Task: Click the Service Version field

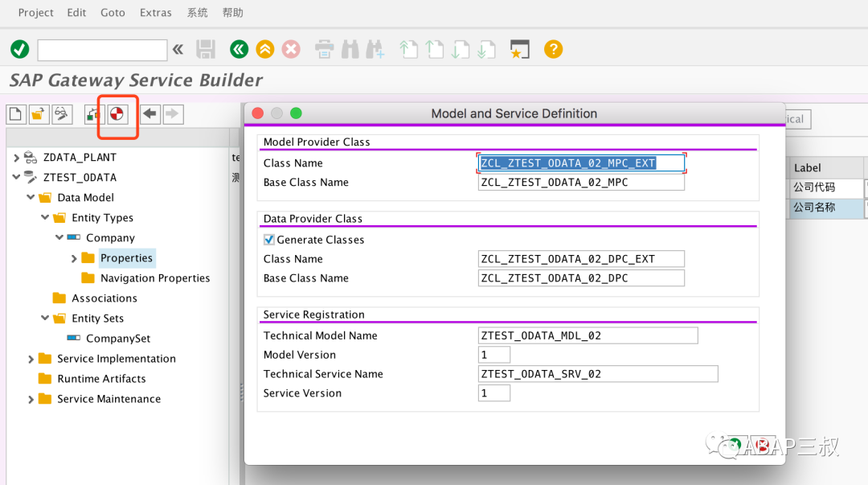Action: [x=493, y=393]
